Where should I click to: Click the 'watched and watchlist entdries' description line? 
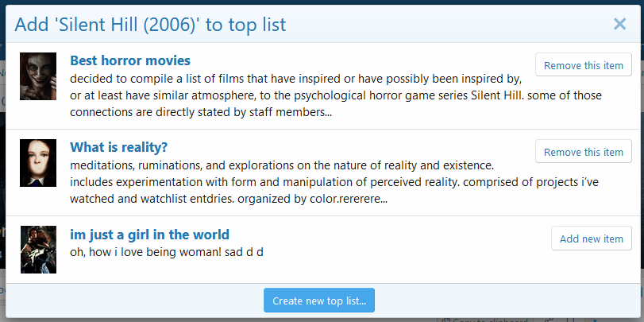coord(229,200)
